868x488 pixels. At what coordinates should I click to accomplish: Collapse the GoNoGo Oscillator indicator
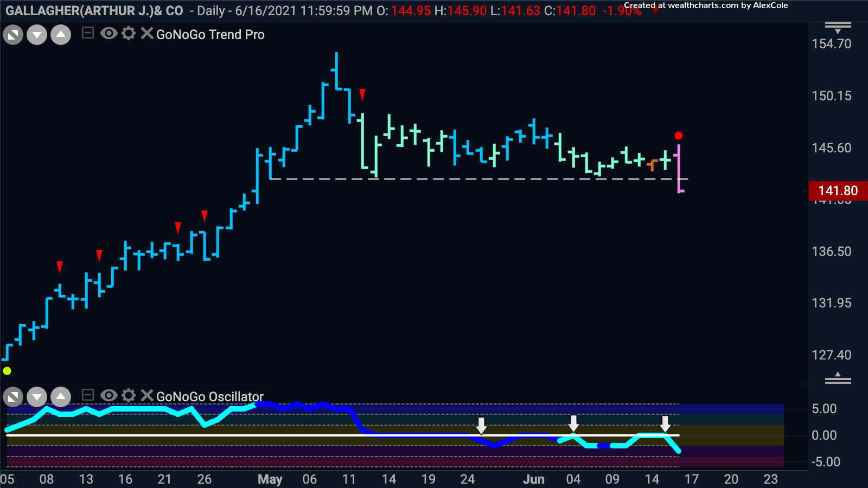click(x=88, y=395)
